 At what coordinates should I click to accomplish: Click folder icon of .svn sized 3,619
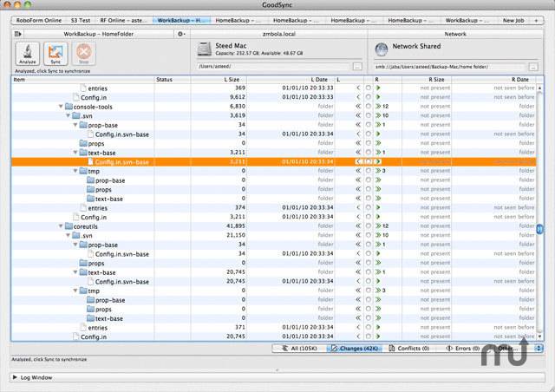[76, 116]
